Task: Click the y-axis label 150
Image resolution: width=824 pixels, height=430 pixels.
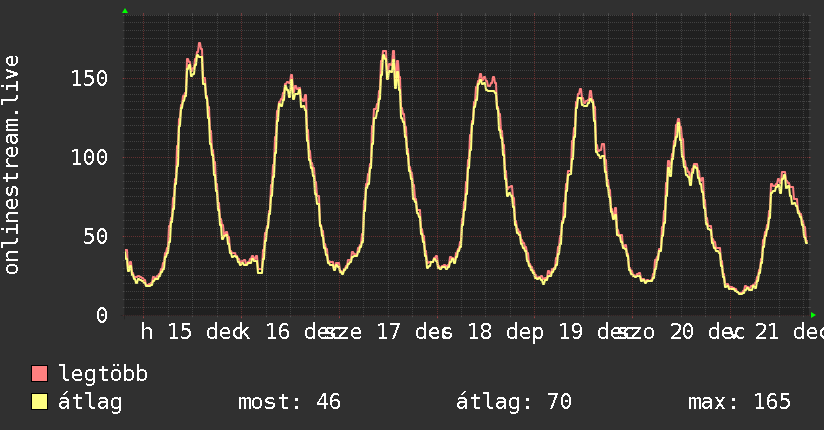Action: (89, 79)
